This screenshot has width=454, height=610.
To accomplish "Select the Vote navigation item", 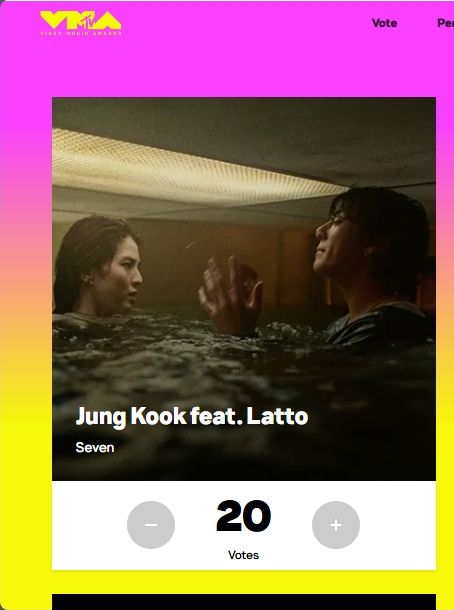I will click(x=384, y=23).
